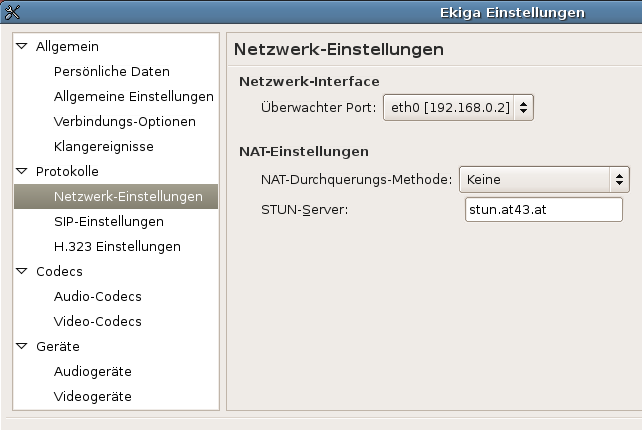Open the Überwachter Port eth0 dropdown
Viewport: 642px width, 430px height.
(x=458, y=106)
